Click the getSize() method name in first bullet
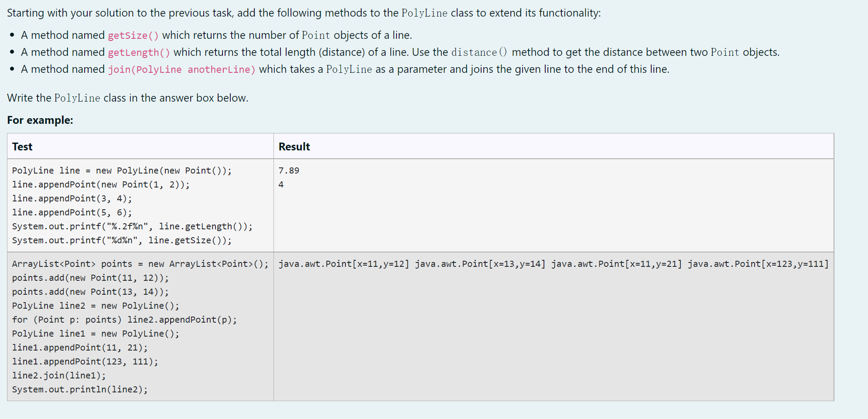The height and width of the screenshot is (419, 868). (x=133, y=35)
